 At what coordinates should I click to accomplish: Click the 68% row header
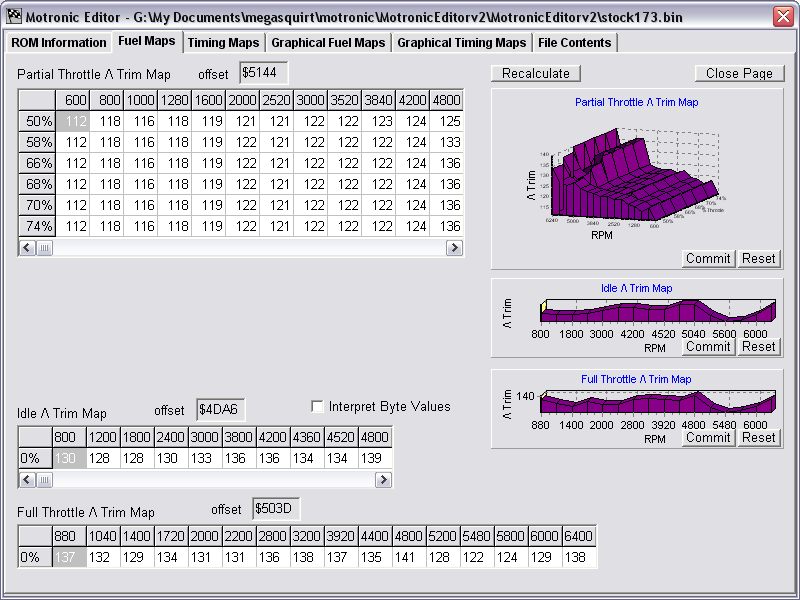point(37,184)
